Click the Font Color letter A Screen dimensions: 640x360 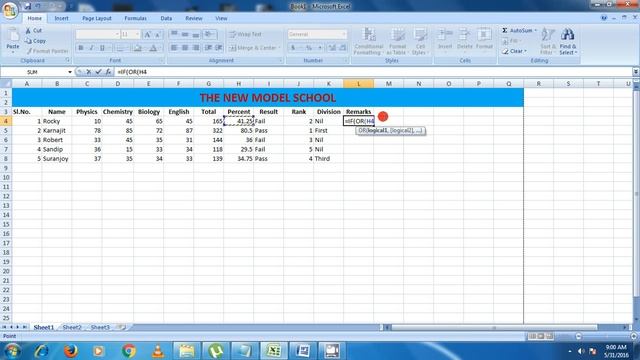153,48
